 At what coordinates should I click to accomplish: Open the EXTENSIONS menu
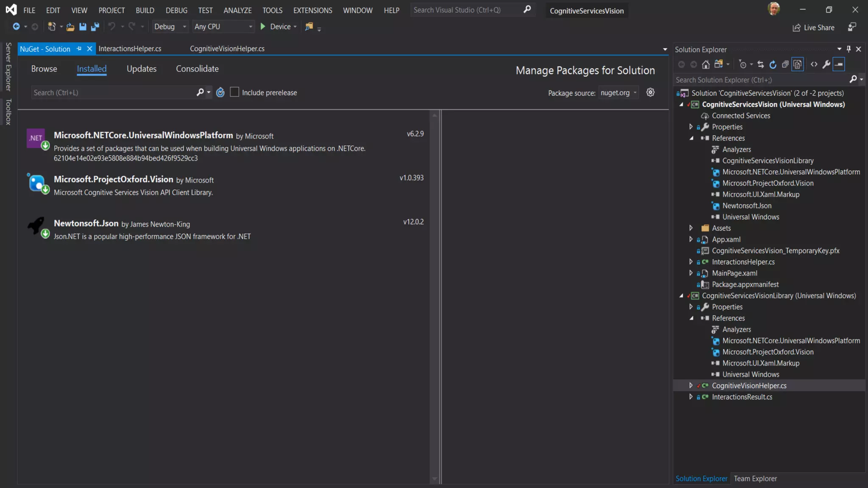[x=312, y=10]
